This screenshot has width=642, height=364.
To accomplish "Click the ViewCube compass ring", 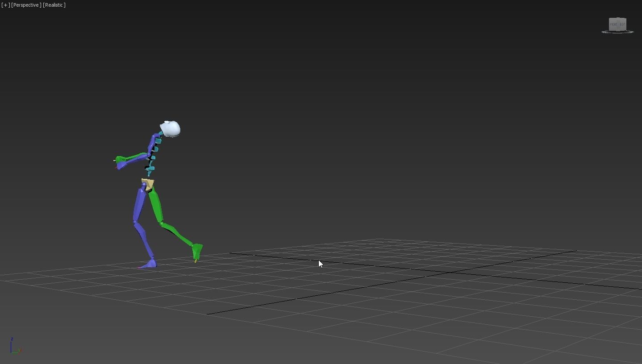I will [x=617, y=32].
